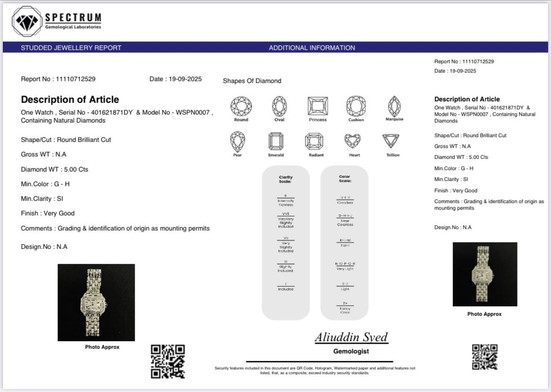The height and width of the screenshot is (392, 551).
Task: Click the Emerald cut diamond icon
Action: 275,141
